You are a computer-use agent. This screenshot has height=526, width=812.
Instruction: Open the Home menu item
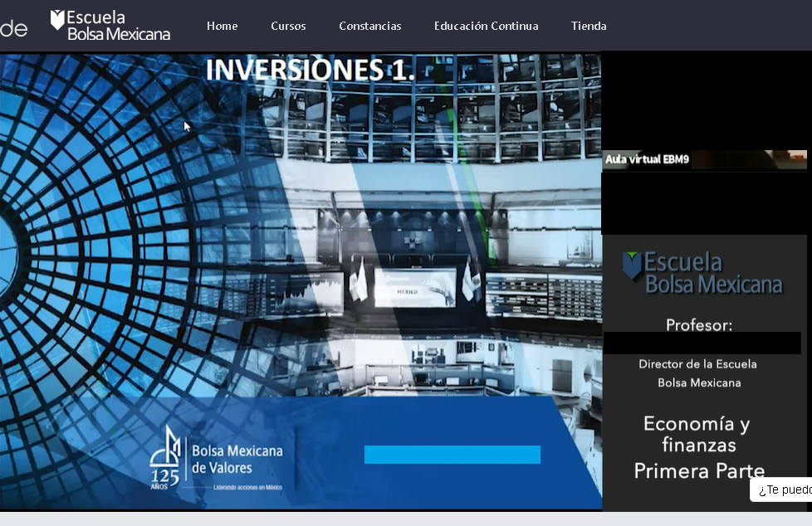point(223,26)
